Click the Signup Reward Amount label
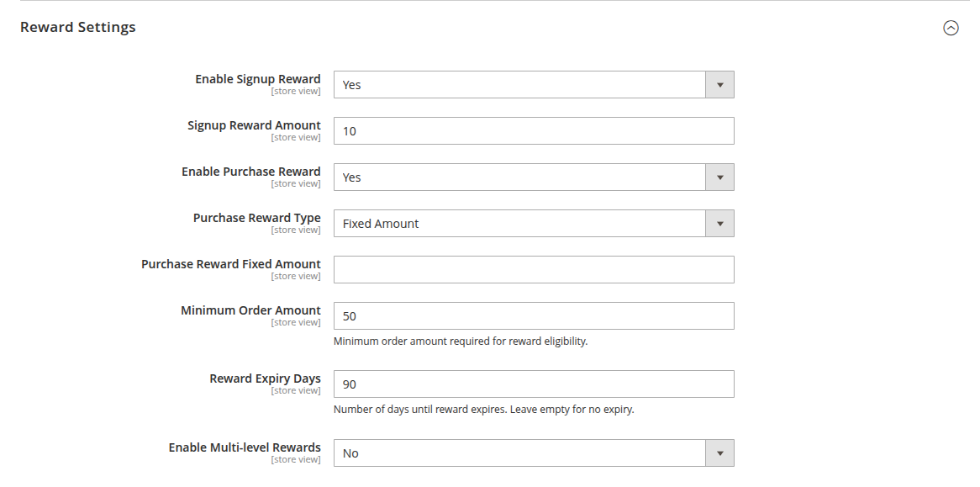This screenshot has height=487, width=980. (254, 125)
